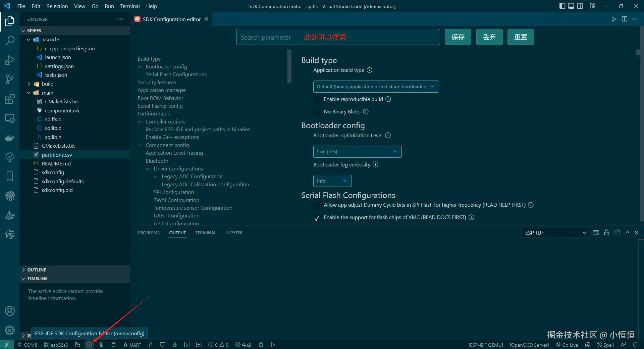Click the Flash device lightning icon
644x349 pixels.
(151, 345)
